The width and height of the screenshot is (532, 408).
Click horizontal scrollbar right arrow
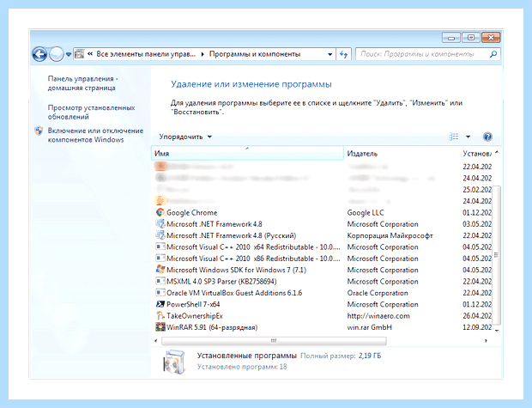tap(487, 340)
